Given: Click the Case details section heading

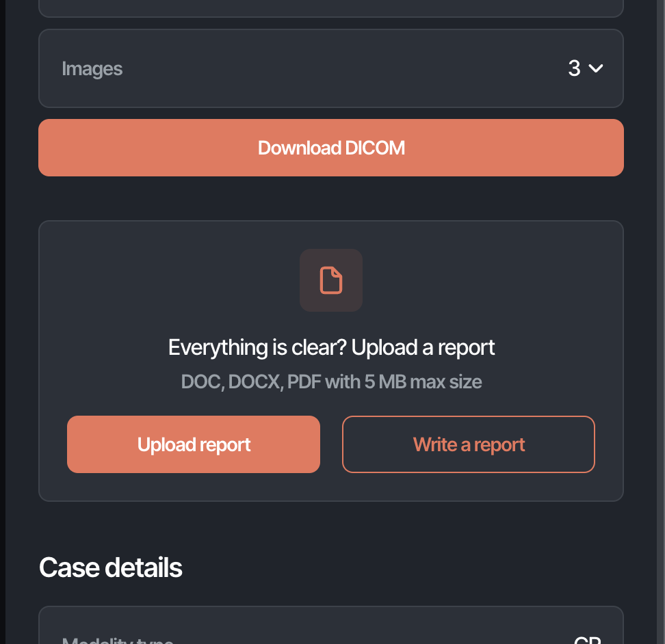Looking at the screenshot, I should pos(111,567).
